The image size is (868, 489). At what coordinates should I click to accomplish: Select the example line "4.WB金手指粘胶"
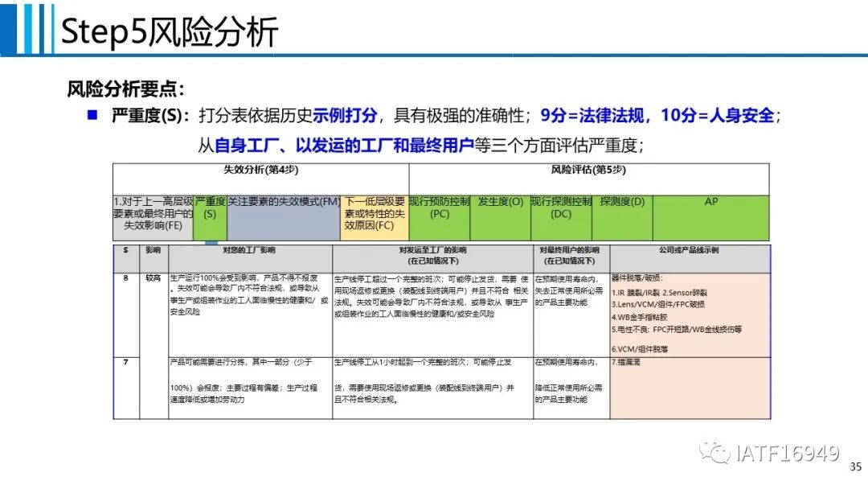click(640, 318)
